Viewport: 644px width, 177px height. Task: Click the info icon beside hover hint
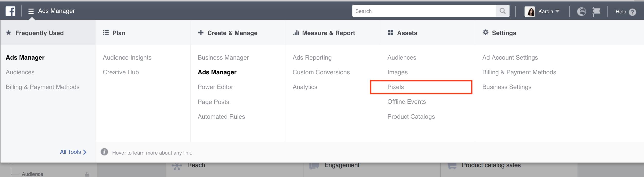[x=104, y=152]
